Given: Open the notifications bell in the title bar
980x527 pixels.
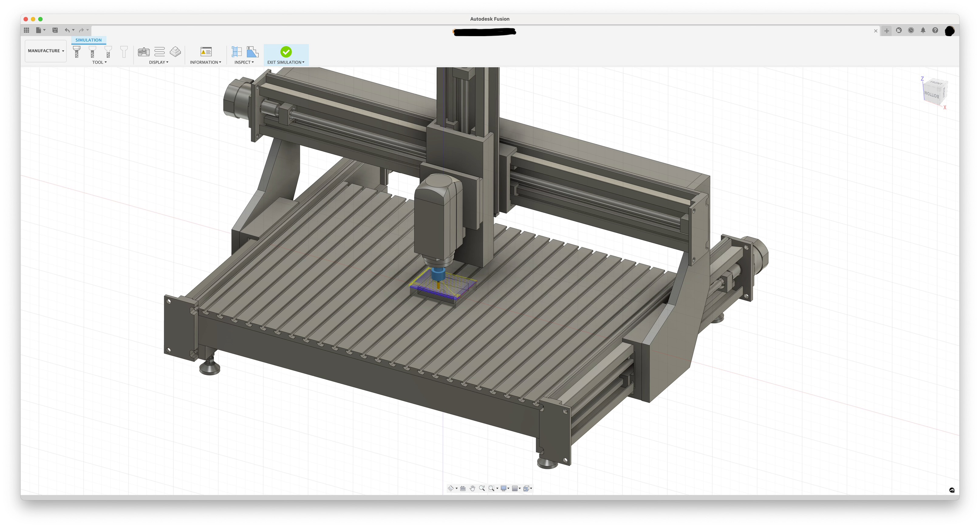Looking at the screenshot, I should pos(923,30).
